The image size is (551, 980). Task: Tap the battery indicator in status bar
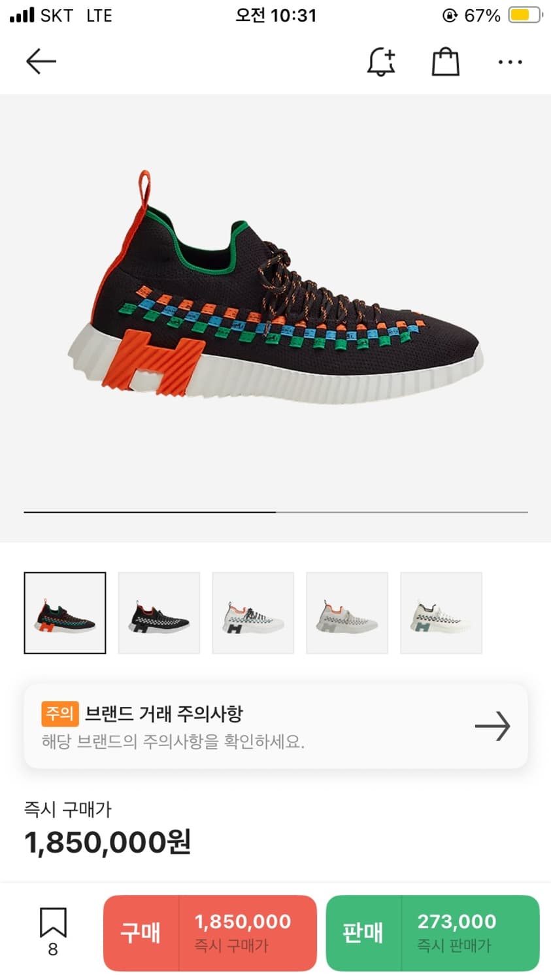526,15
